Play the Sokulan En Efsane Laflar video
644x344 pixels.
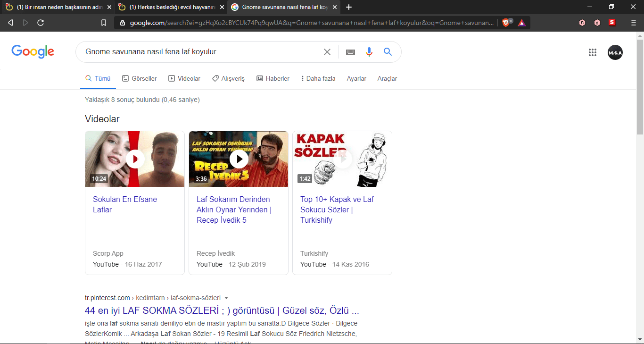tap(135, 159)
